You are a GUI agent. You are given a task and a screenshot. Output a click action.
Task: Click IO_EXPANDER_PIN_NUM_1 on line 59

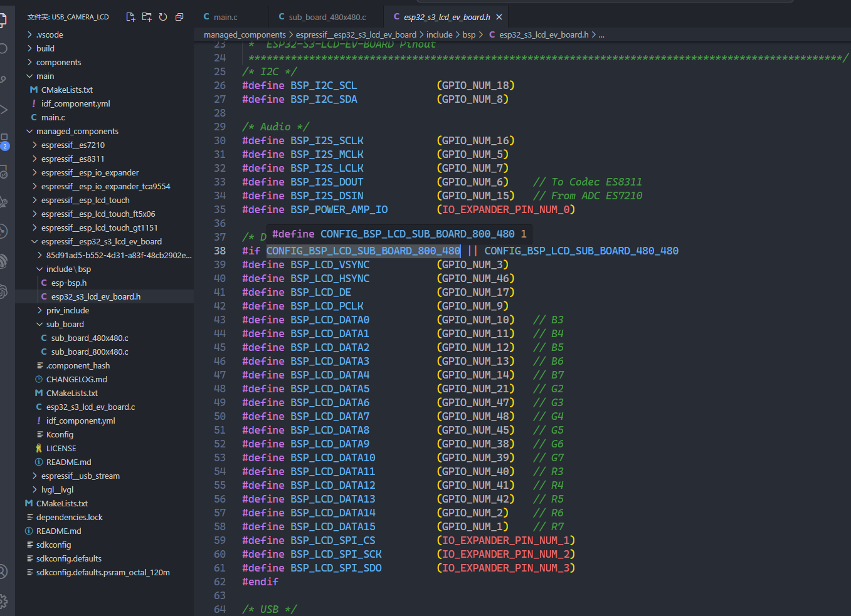tap(506, 540)
